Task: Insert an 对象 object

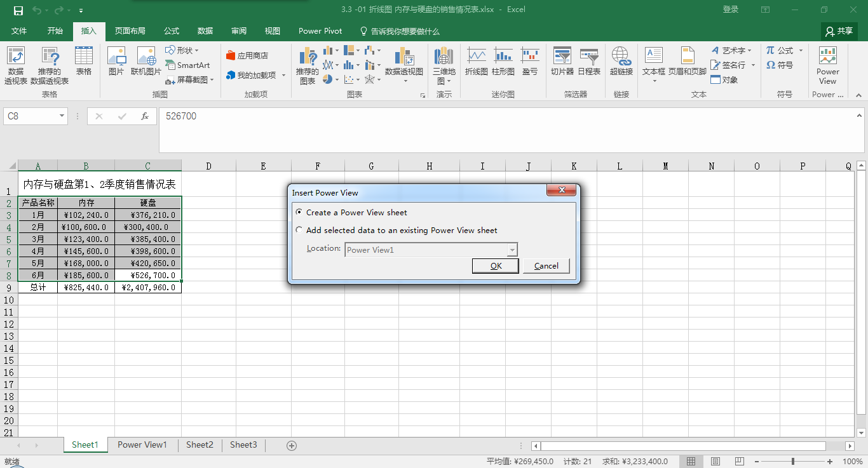Action: coord(724,80)
